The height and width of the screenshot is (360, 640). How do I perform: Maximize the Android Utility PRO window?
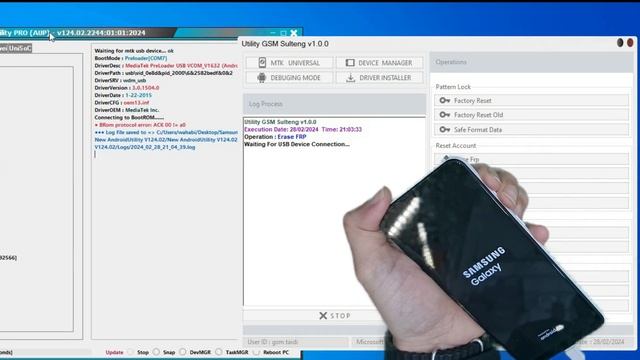tap(283, 33)
